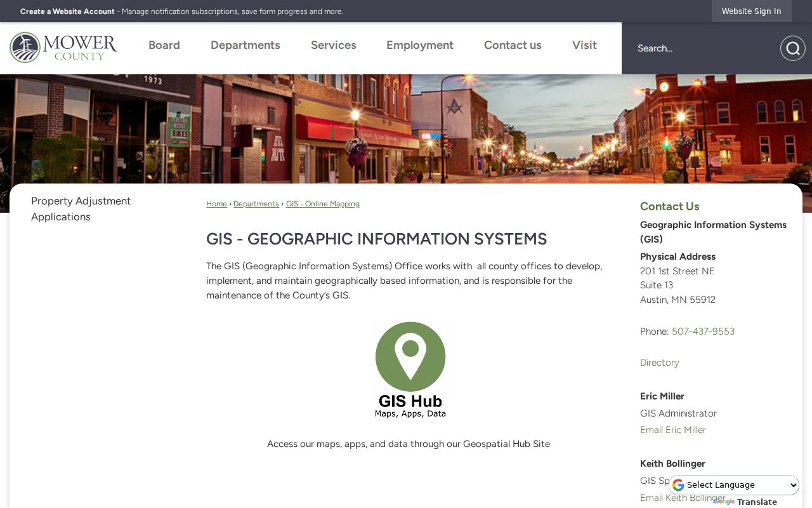Click the Website Sign In button

[752, 11]
